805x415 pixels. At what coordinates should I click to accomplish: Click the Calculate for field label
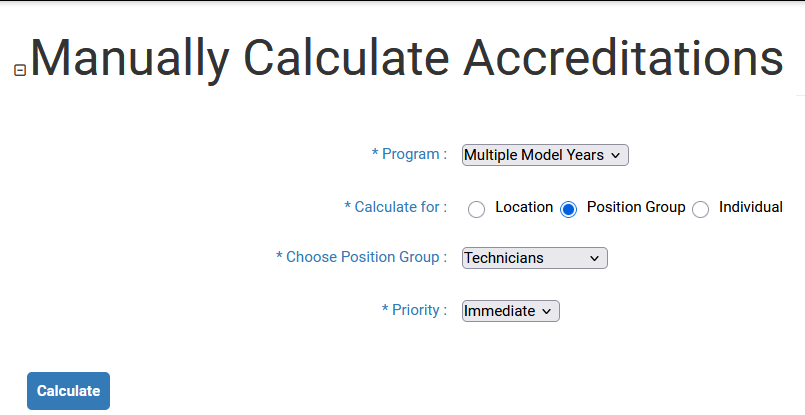[x=400, y=207]
